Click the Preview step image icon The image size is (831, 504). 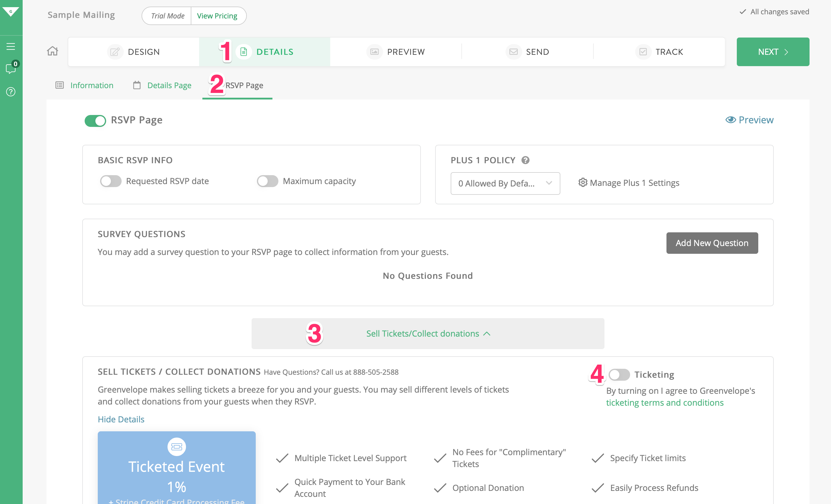pyautogui.click(x=374, y=52)
